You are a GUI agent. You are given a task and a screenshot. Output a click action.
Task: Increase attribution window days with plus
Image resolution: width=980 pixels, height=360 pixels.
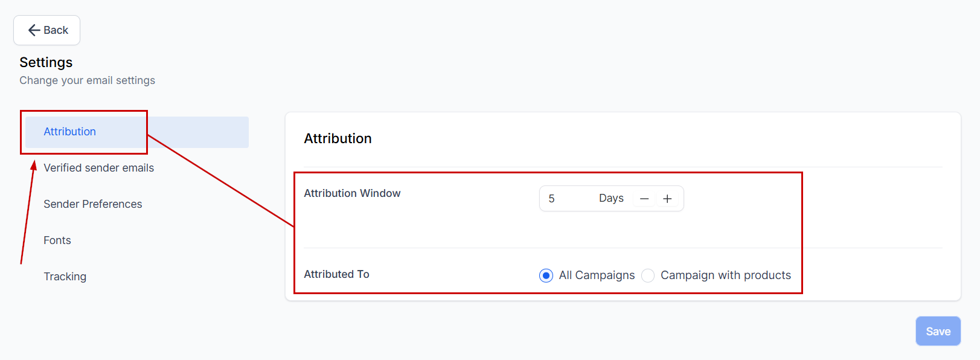pyautogui.click(x=667, y=199)
